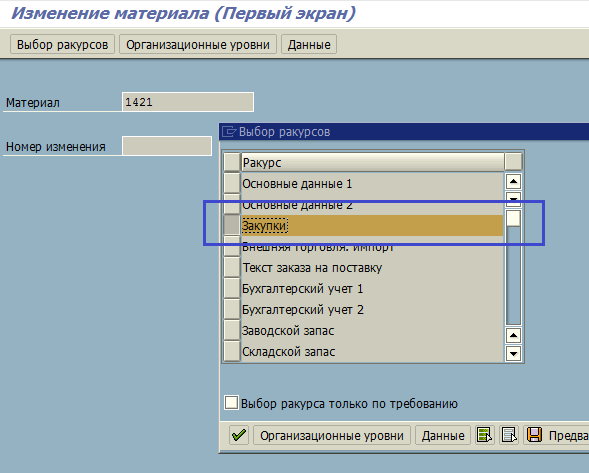Viewport: 589px width, 473px height.
Task: Click the table settings corner button
Action: pos(513,162)
